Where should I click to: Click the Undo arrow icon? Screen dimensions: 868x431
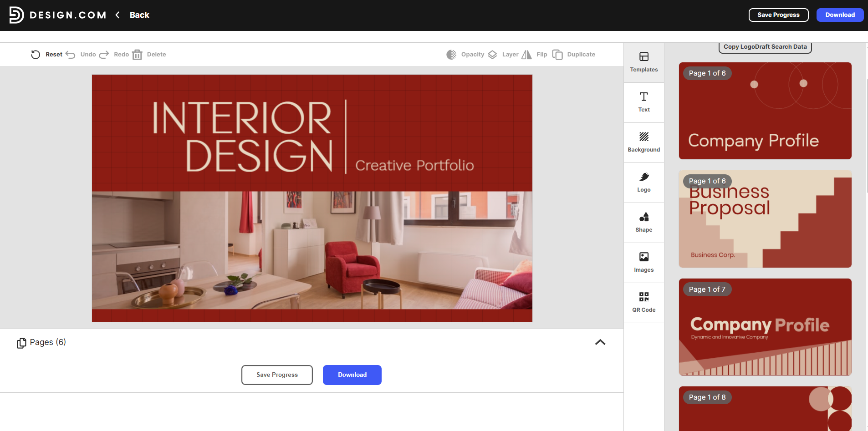click(x=71, y=55)
